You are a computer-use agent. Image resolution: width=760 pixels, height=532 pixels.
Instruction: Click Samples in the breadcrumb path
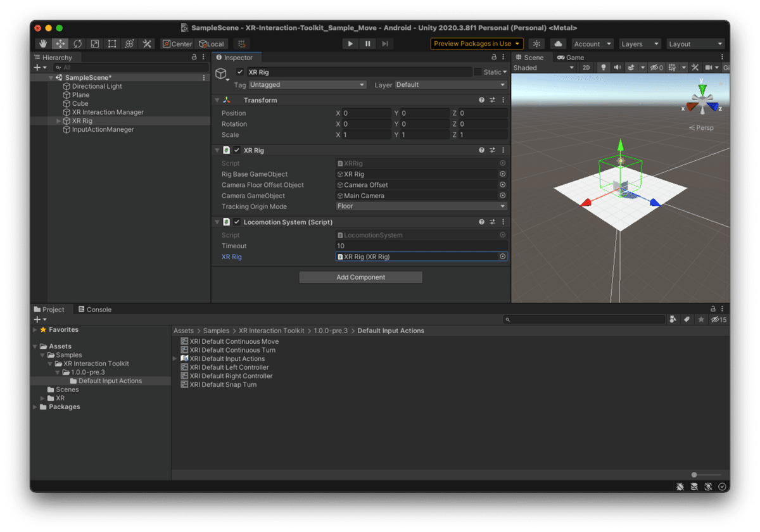[216, 331]
